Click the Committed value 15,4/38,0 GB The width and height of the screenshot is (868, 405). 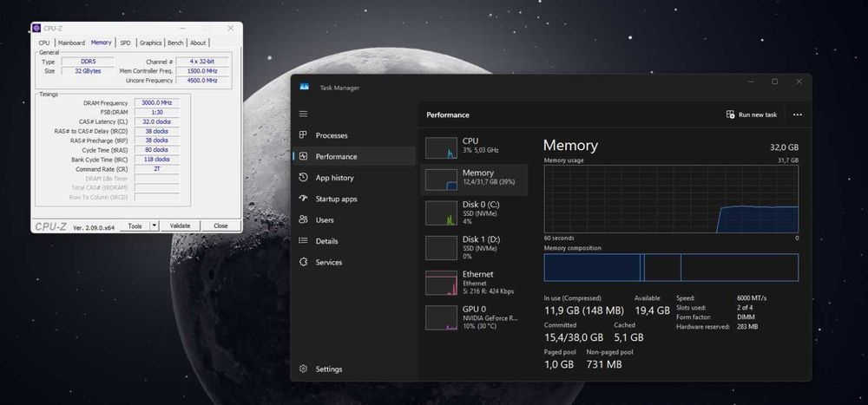point(574,337)
